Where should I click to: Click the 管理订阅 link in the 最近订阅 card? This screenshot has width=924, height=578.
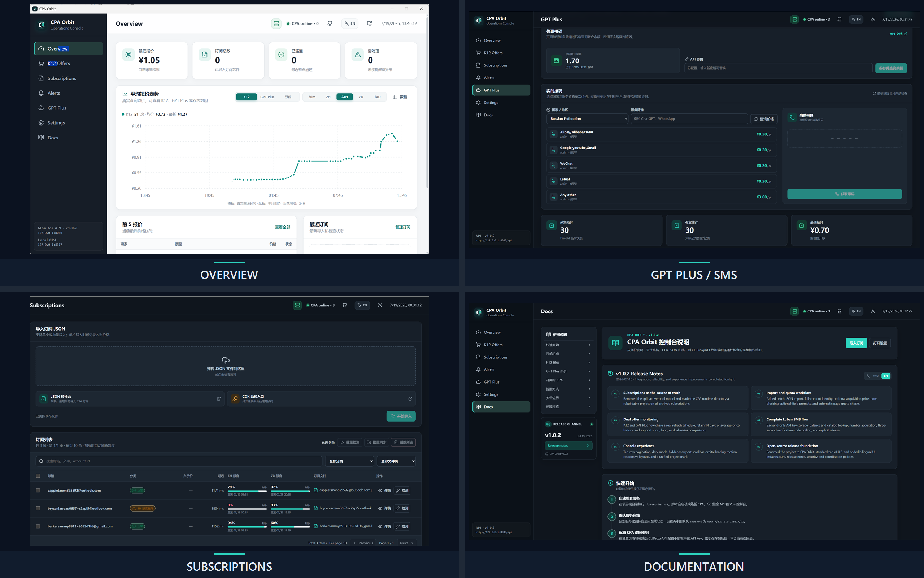pyautogui.click(x=403, y=227)
